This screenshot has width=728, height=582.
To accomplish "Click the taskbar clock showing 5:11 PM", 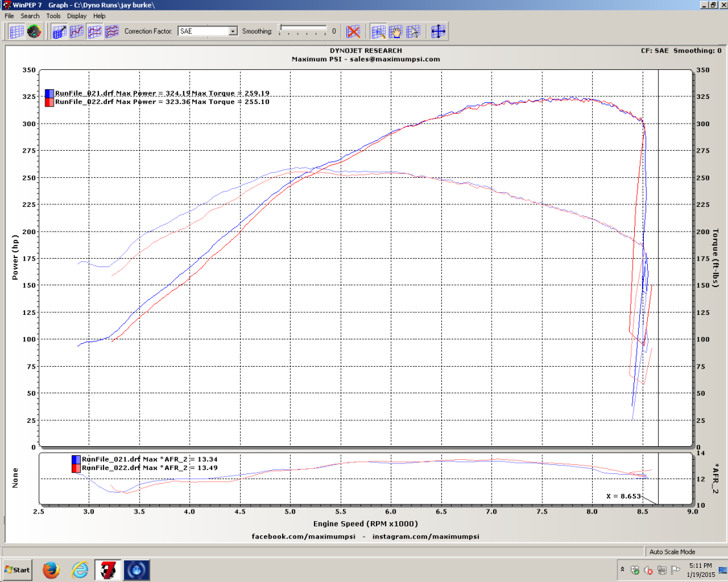I will pos(700,570).
